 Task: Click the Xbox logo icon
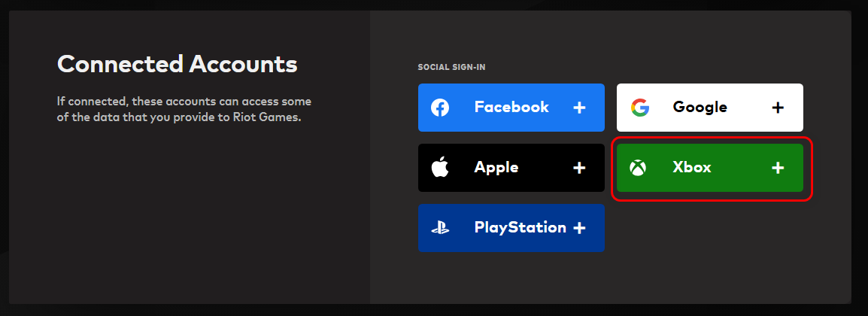click(638, 168)
